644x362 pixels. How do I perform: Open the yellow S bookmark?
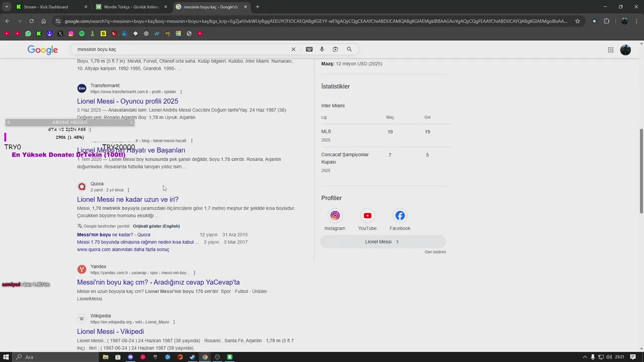click(103, 34)
